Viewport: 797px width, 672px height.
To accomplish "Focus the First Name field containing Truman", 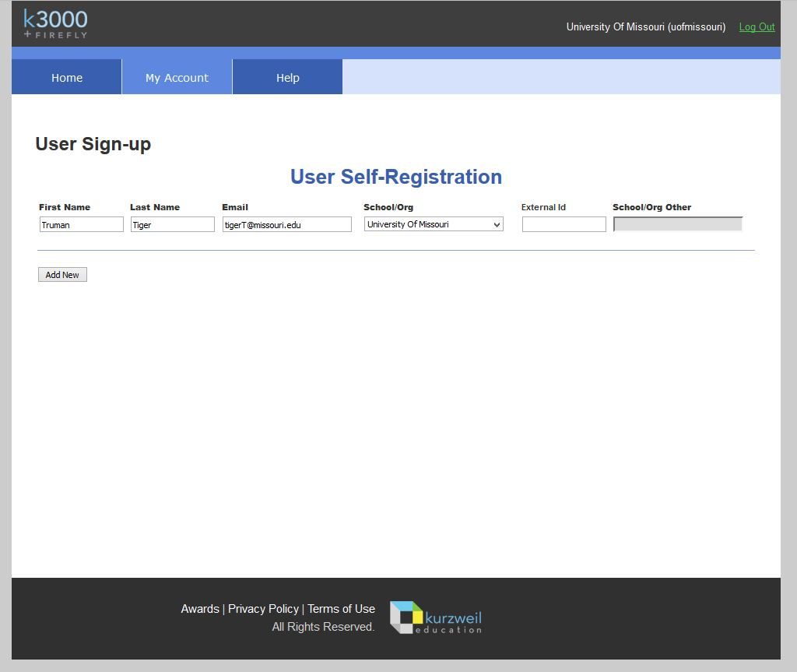I will point(81,224).
